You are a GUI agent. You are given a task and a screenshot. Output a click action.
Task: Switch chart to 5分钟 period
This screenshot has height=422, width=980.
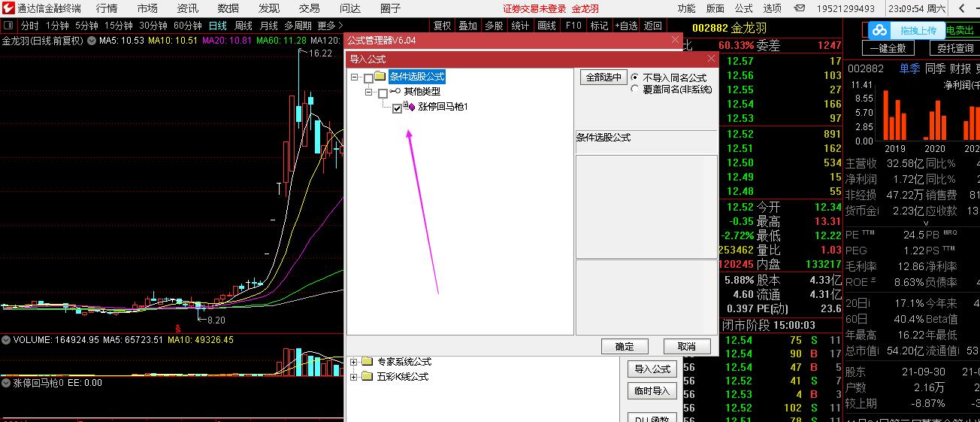pyautogui.click(x=86, y=26)
